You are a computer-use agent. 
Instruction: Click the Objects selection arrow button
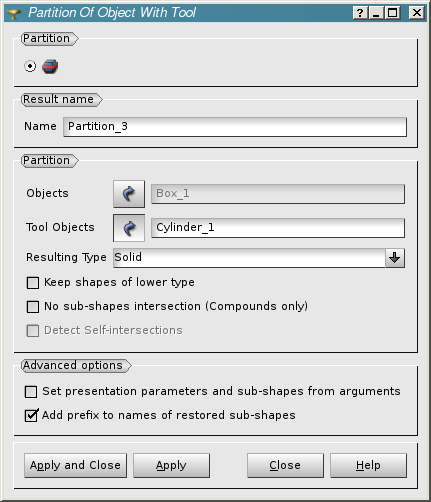[x=129, y=194]
